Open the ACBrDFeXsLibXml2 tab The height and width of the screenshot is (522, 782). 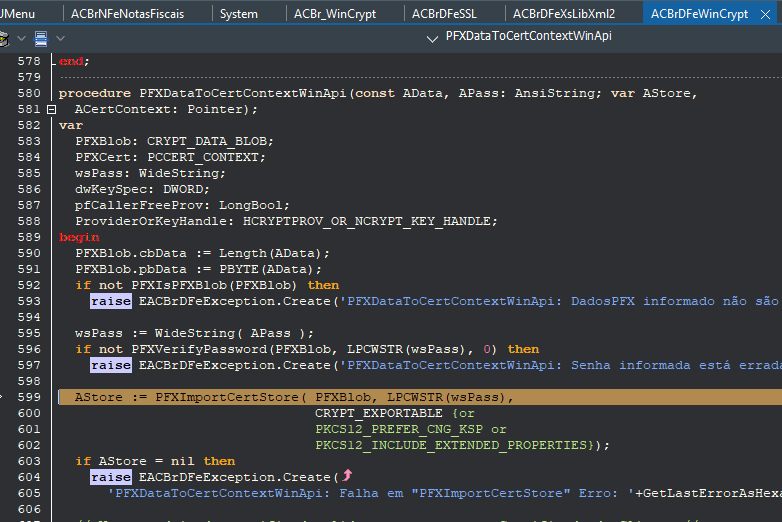click(x=564, y=14)
